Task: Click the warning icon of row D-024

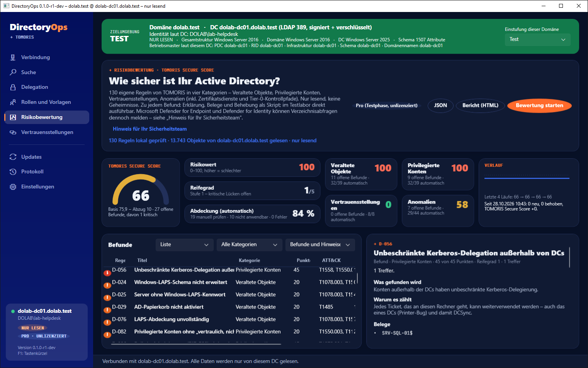Action: 107,285
